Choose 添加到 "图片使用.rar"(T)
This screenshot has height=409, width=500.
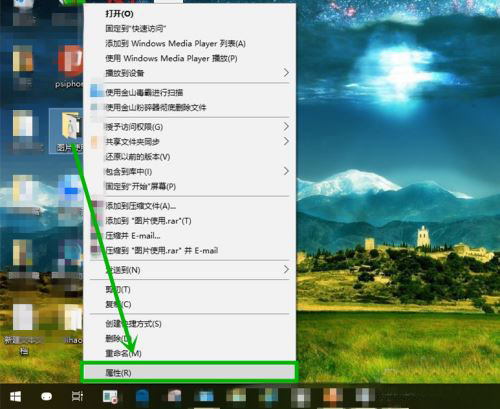pos(148,221)
